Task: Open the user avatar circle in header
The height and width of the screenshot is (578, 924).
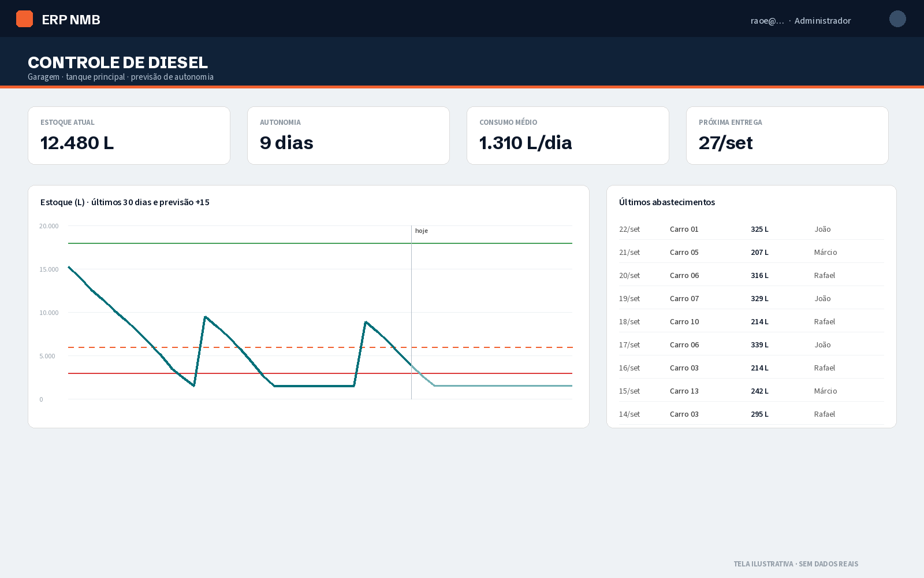Action: click(897, 19)
